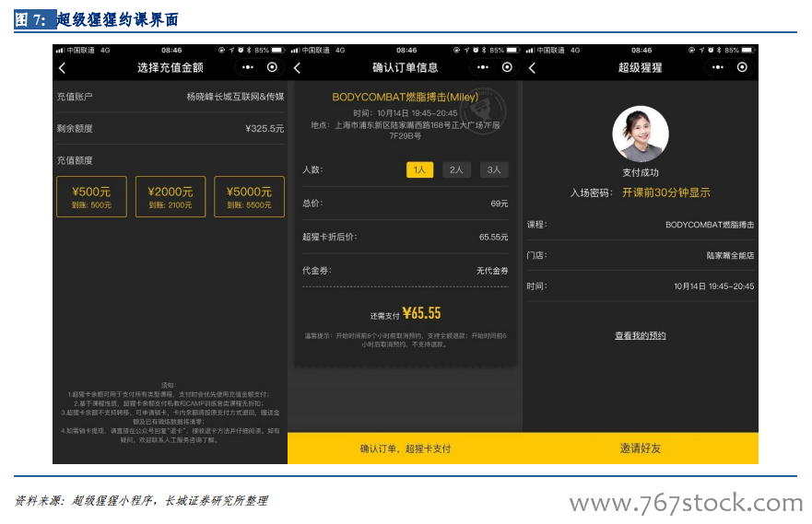Tap the coach profile photo
The height and width of the screenshot is (524, 812).
(641, 134)
